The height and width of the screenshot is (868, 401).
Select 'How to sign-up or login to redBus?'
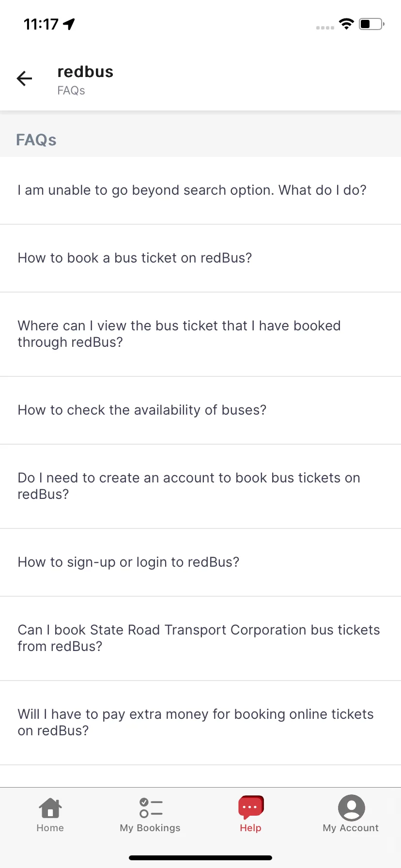[200, 562]
